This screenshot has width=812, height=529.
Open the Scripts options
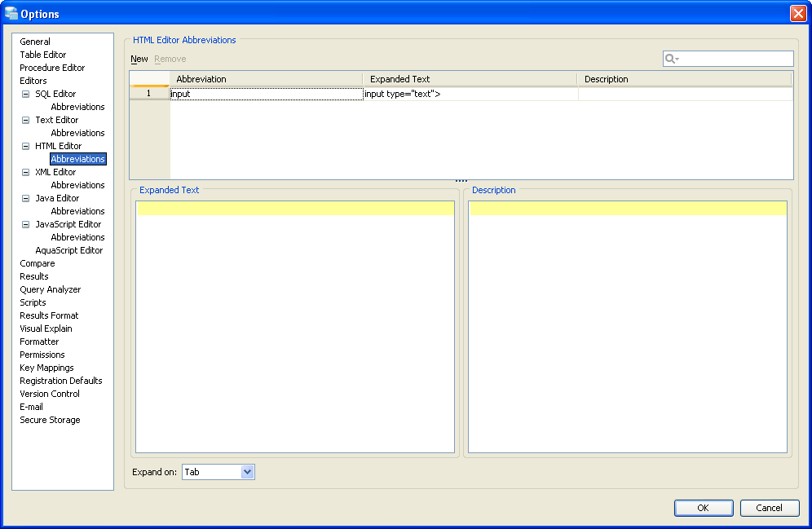pos(33,302)
